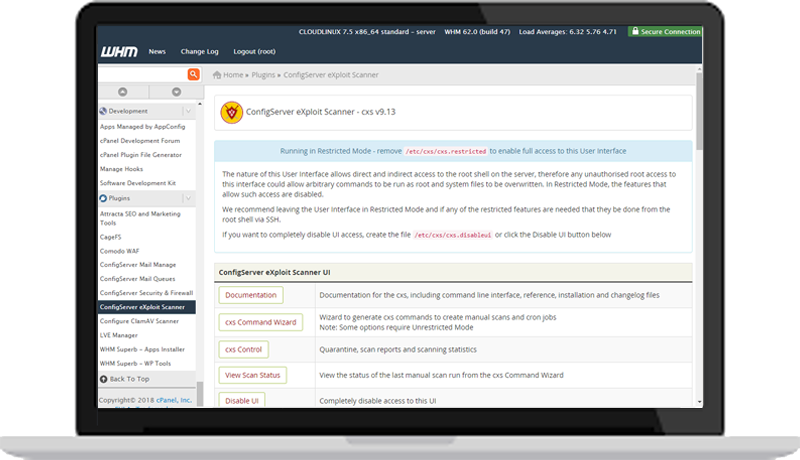Open Software Development Kit
800x460 pixels.
point(138,183)
